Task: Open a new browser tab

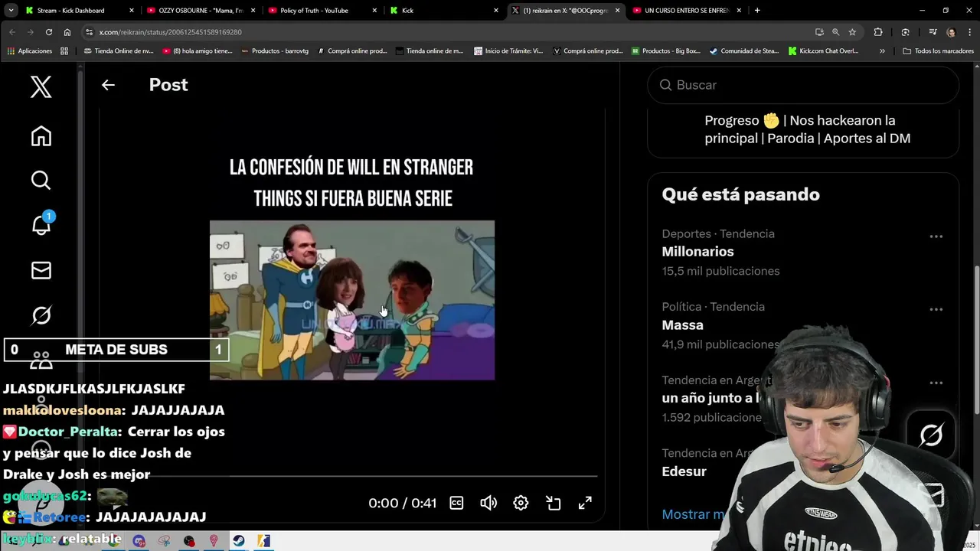Action: click(757, 11)
